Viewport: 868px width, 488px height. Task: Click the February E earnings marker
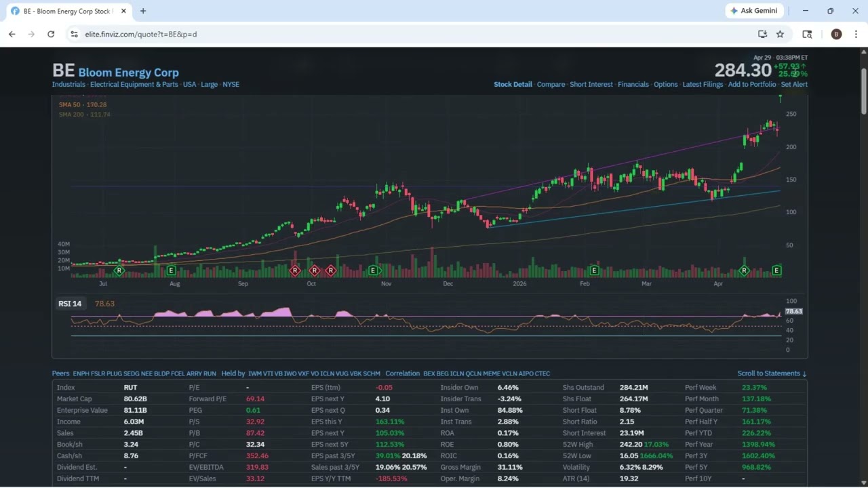point(594,271)
